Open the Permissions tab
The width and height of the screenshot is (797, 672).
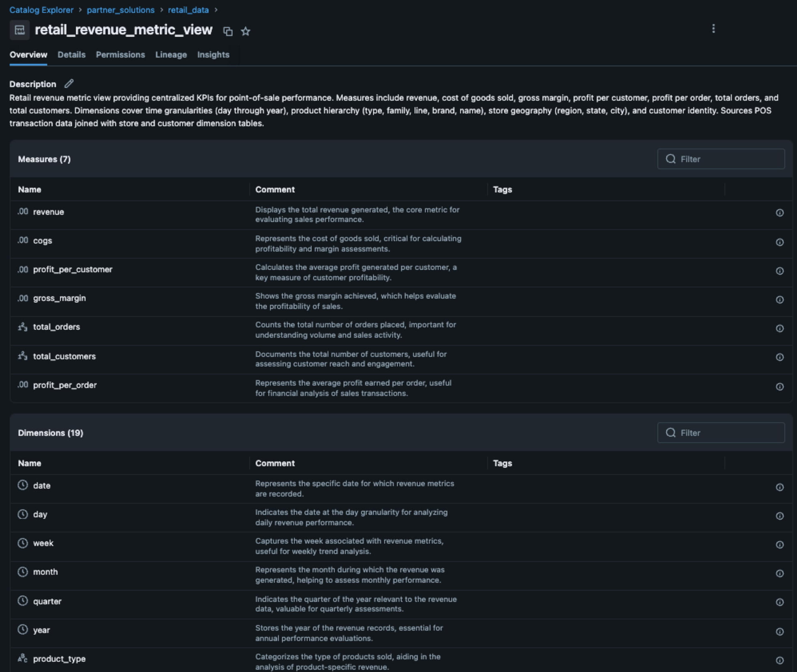[120, 55]
